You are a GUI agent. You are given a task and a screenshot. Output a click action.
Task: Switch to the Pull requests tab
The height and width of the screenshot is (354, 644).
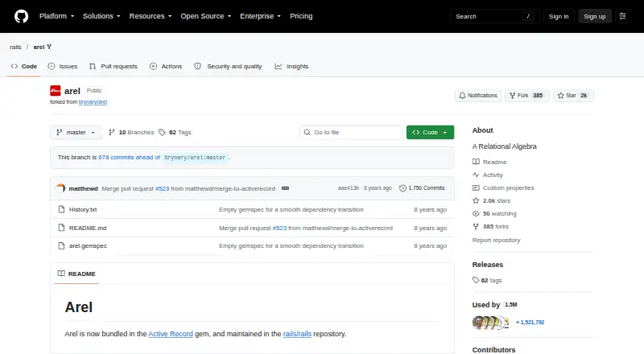pos(114,66)
